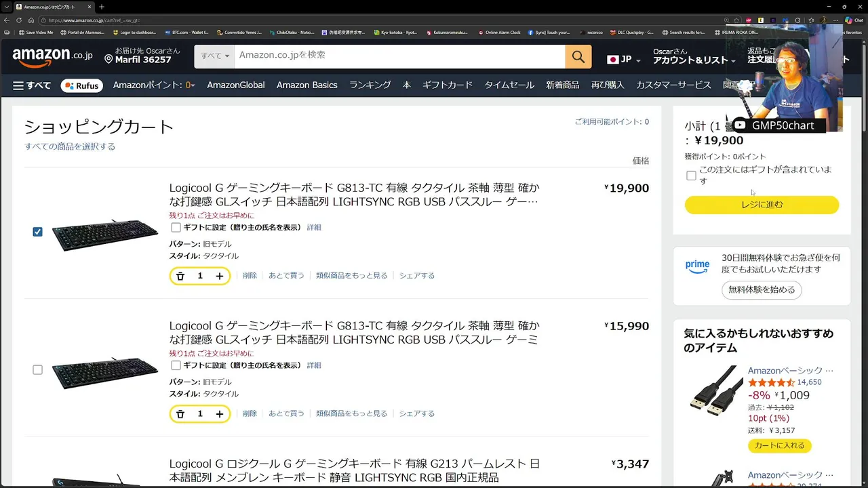Click the yellow レジに進む button
868x488 pixels.
(762, 205)
